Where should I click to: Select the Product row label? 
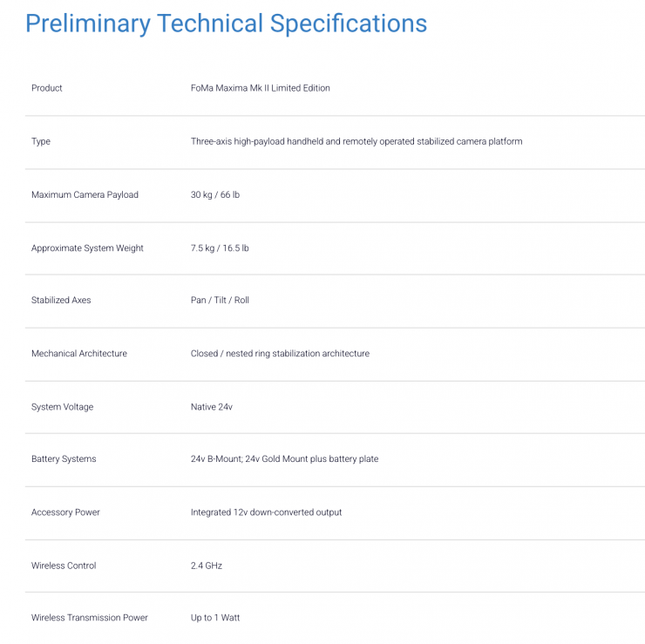(x=47, y=88)
